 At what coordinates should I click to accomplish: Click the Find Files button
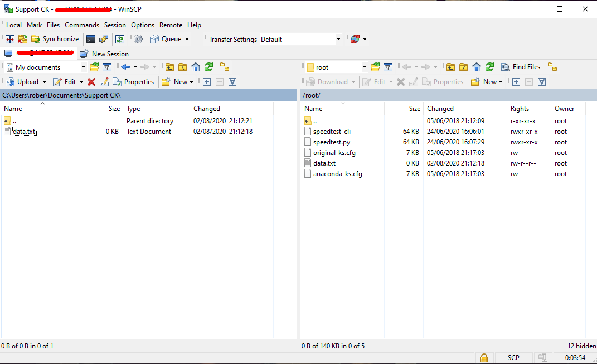521,67
